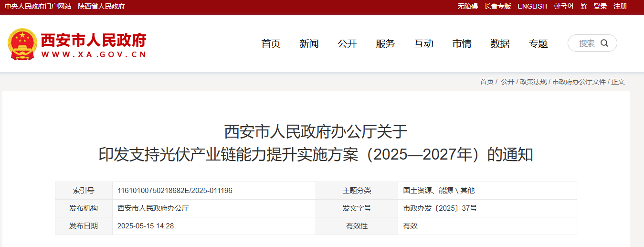Screen dimensions: 644x247
Task: Click the 登录 login link
Action: 600,6
